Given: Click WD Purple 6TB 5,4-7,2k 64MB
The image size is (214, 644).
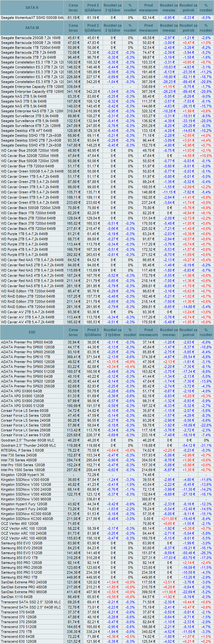Looking at the screenshot, I should point(24,255).
